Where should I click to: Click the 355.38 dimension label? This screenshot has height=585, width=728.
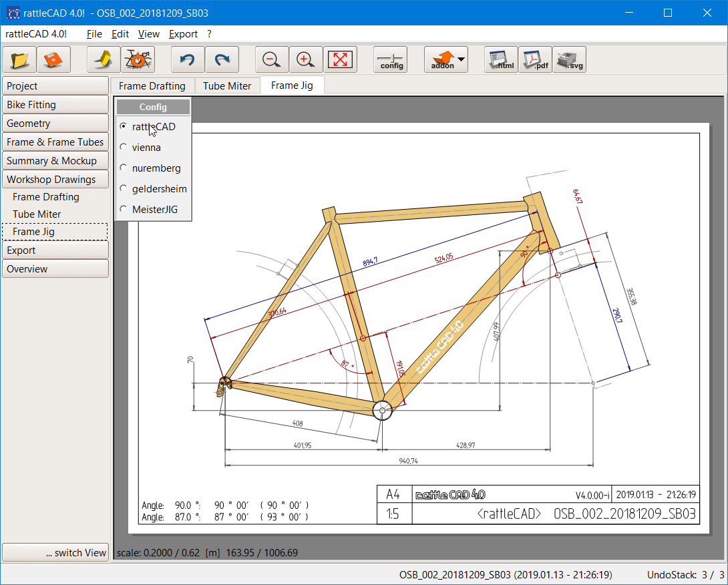(632, 297)
